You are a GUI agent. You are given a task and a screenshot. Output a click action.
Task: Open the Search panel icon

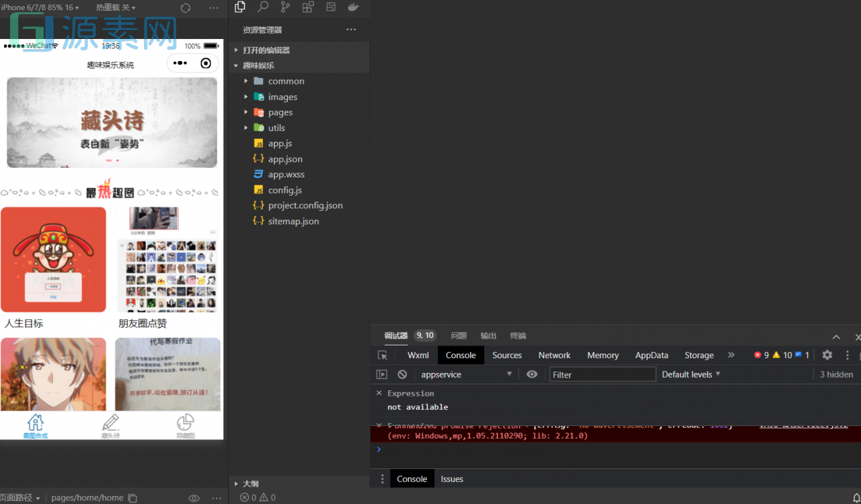click(263, 7)
